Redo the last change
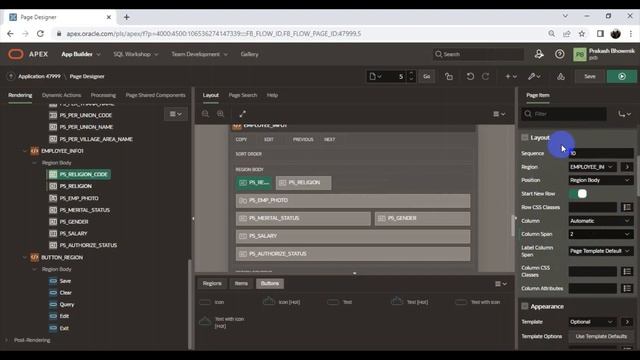 [x=485, y=76]
